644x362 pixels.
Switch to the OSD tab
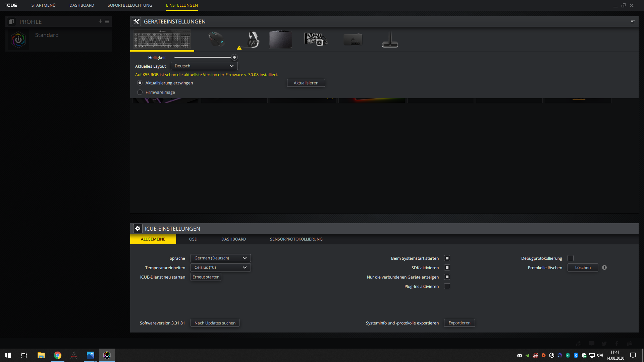coord(193,239)
